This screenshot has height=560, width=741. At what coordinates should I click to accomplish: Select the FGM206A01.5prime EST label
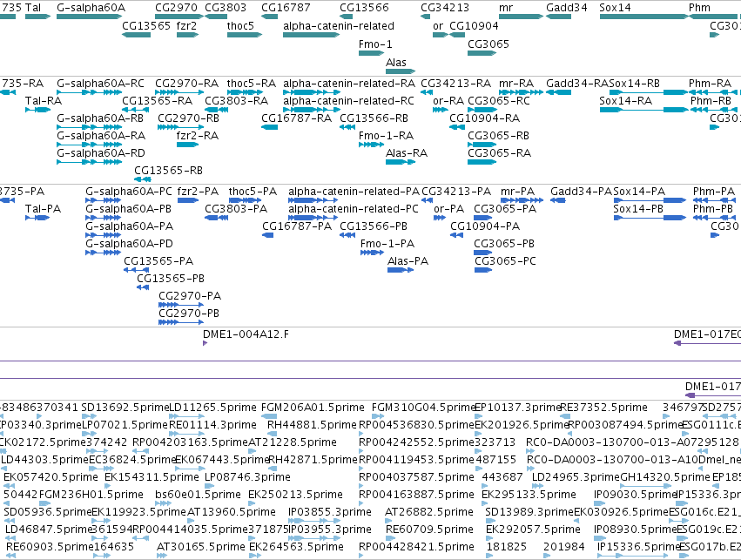point(313,408)
